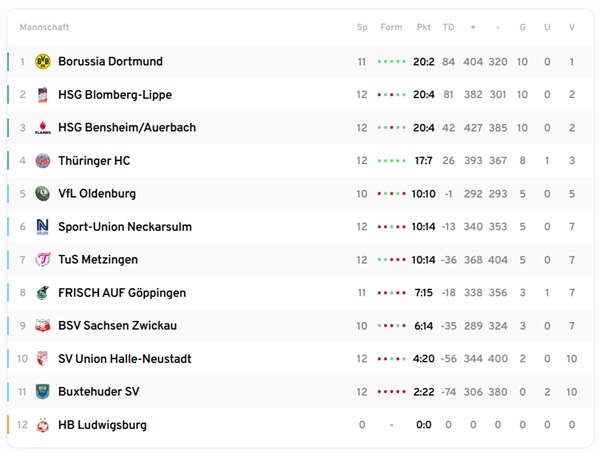
Task: Sort by the Sp games-played header
Action: pyautogui.click(x=362, y=27)
